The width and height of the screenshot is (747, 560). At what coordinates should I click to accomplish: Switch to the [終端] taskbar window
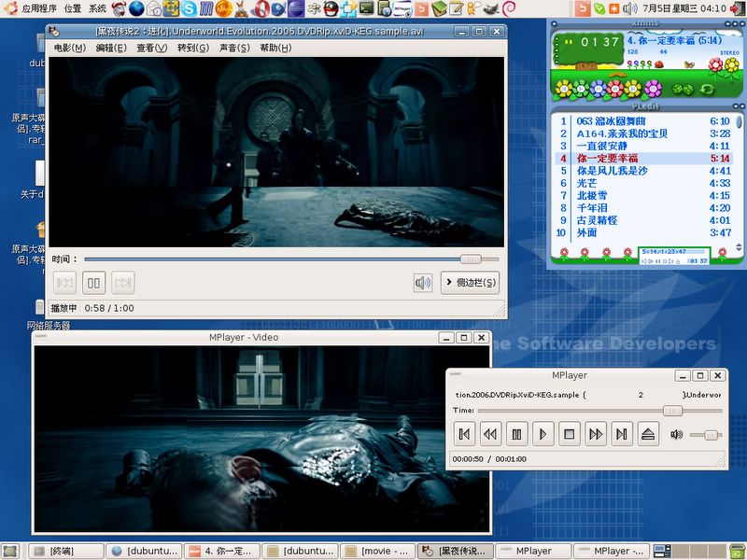pos(65,552)
